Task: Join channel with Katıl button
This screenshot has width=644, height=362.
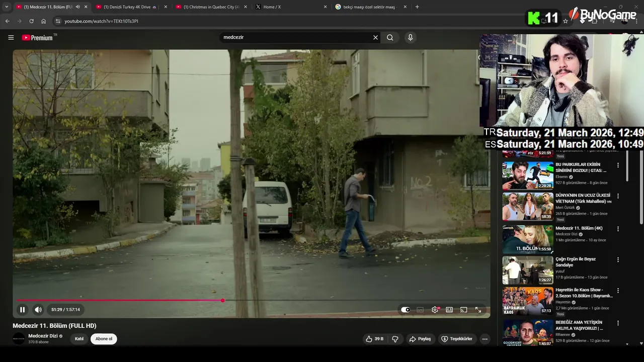Action: click(x=79, y=339)
